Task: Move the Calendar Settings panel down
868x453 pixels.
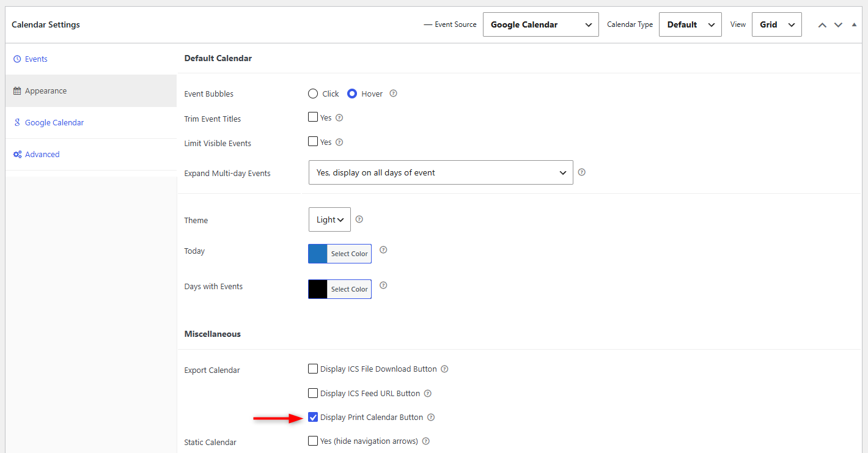Action: [x=838, y=25]
